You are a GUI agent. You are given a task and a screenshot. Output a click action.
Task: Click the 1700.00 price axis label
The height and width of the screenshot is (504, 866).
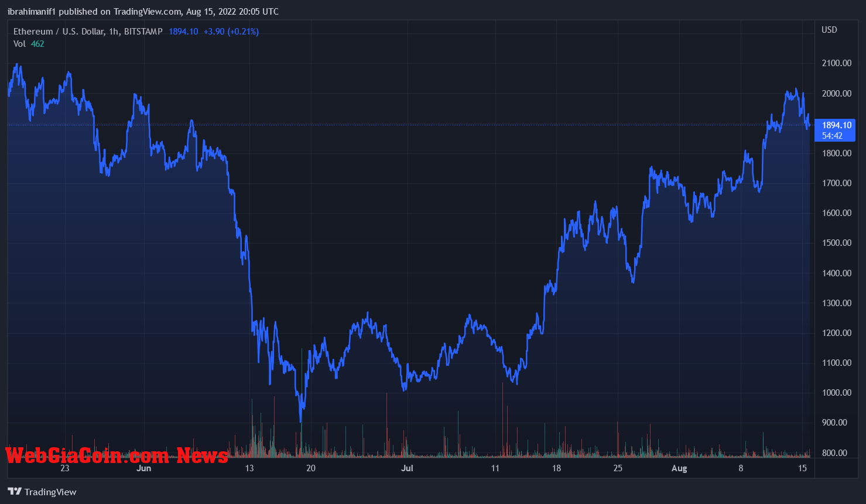pyautogui.click(x=837, y=183)
